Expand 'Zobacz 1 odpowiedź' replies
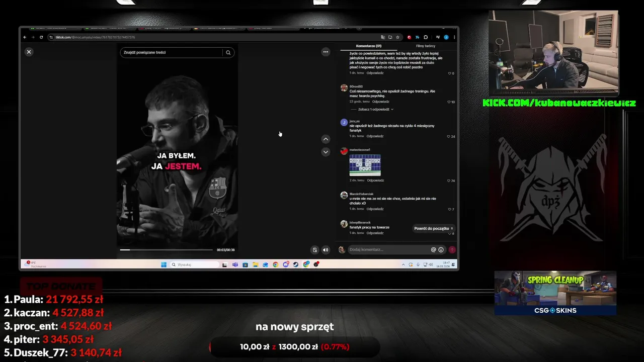 tap(375, 109)
